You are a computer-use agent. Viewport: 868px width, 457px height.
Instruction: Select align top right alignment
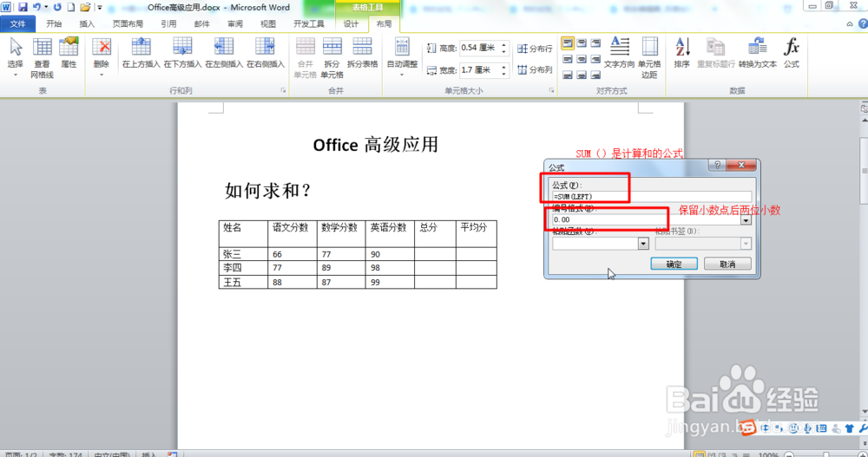595,42
